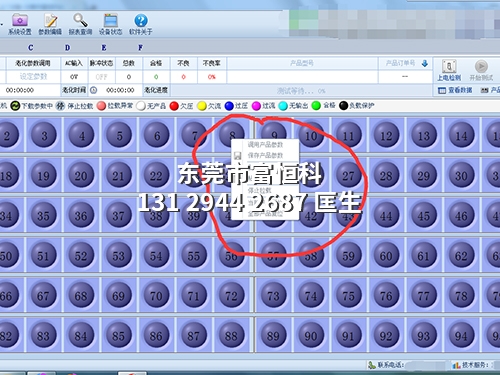This screenshot has height=375, width=500.
Task: Open 软件关于 help question icon
Action: click(x=141, y=20)
